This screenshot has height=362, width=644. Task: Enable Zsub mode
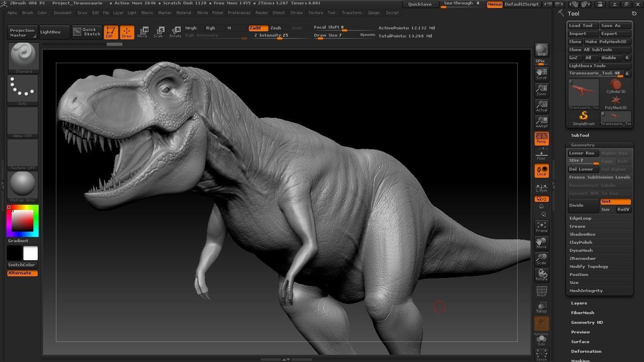[279, 28]
